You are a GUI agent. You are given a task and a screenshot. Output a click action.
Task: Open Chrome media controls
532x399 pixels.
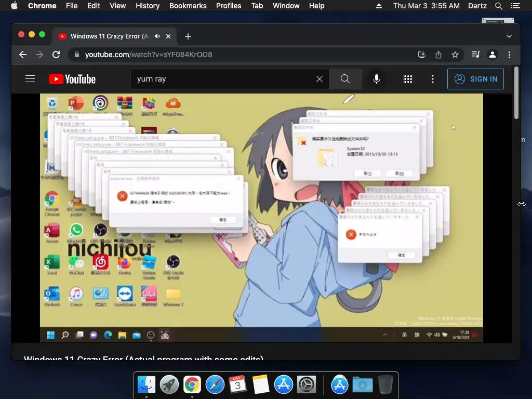click(x=475, y=55)
